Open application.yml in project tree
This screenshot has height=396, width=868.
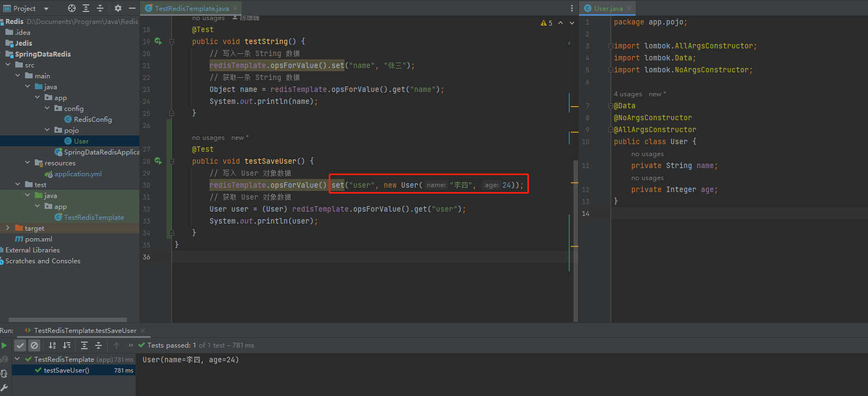pyautogui.click(x=73, y=174)
